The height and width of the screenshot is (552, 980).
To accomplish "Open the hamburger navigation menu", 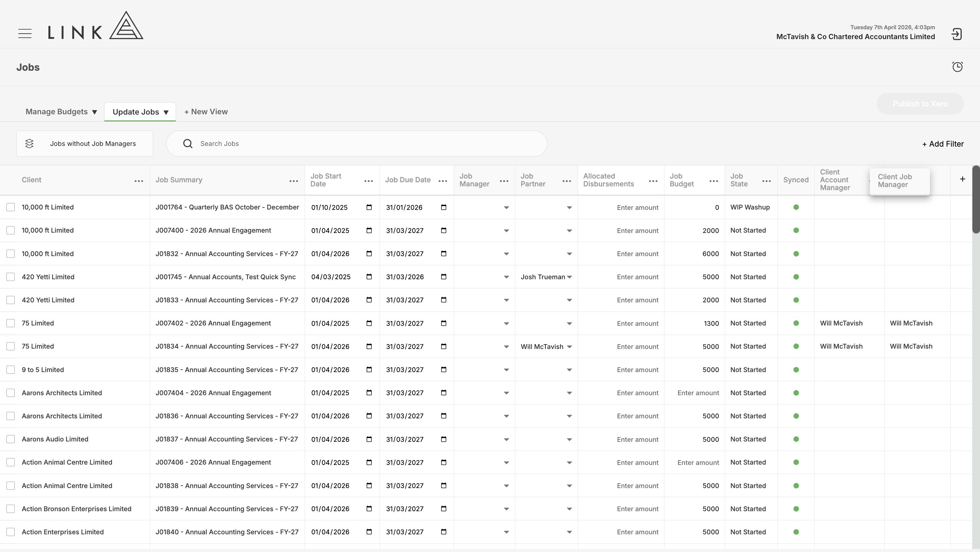I will point(25,33).
